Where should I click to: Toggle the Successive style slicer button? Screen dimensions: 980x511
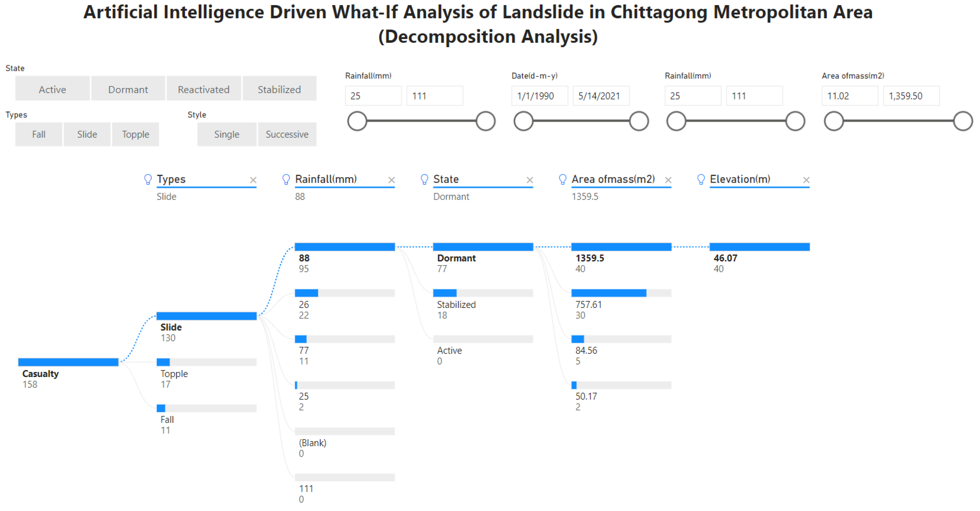(x=287, y=134)
